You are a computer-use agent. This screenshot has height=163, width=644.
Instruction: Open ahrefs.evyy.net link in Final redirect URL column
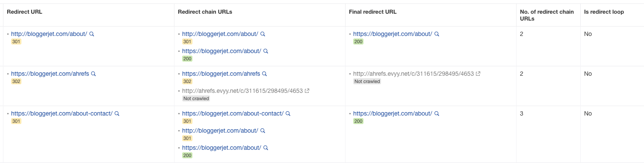(x=414, y=74)
